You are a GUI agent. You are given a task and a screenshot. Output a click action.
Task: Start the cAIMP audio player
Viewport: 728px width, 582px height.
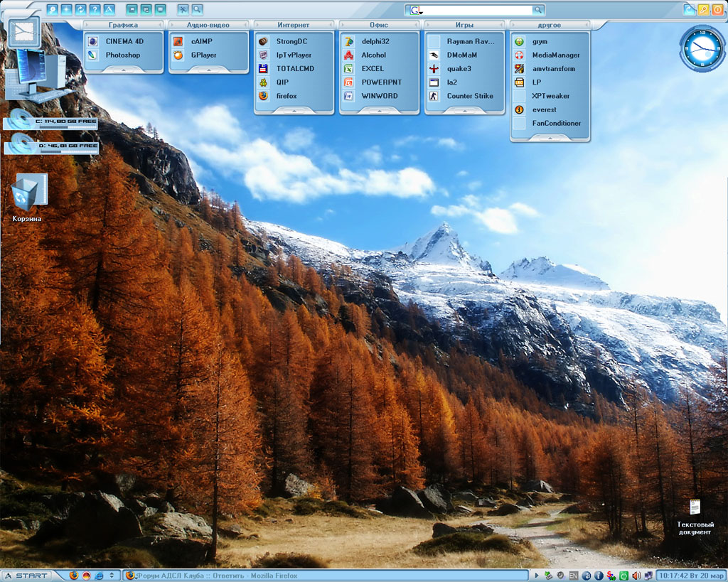pyautogui.click(x=201, y=41)
